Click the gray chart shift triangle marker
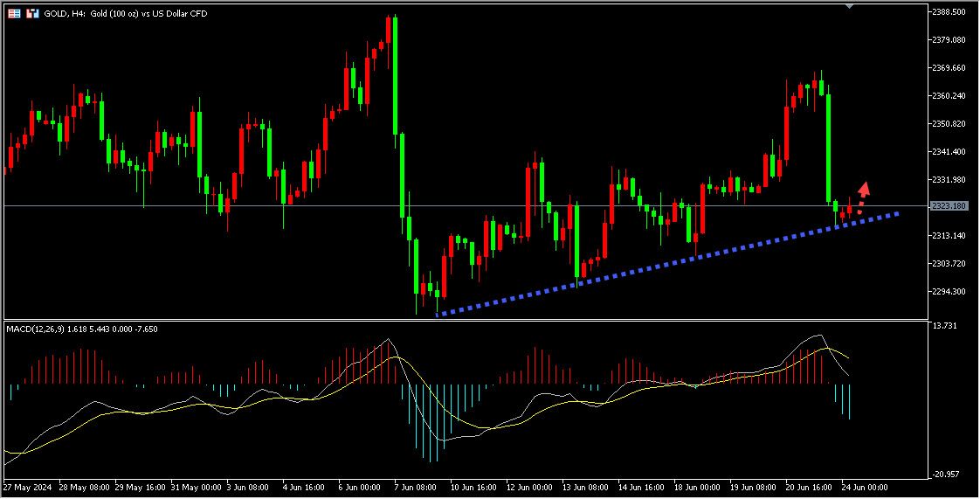The width and height of the screenshot is (980, 499). (849, 6)
